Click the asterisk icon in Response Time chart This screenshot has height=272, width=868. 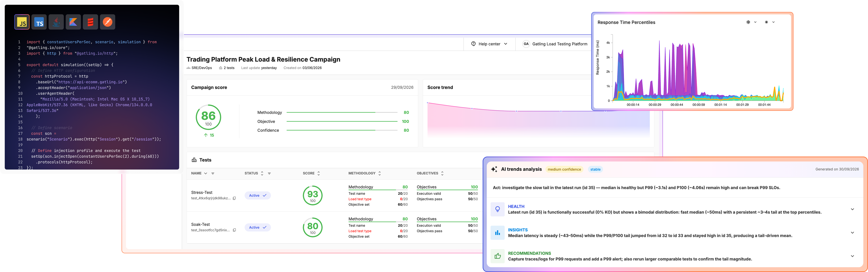coord(766,22)
